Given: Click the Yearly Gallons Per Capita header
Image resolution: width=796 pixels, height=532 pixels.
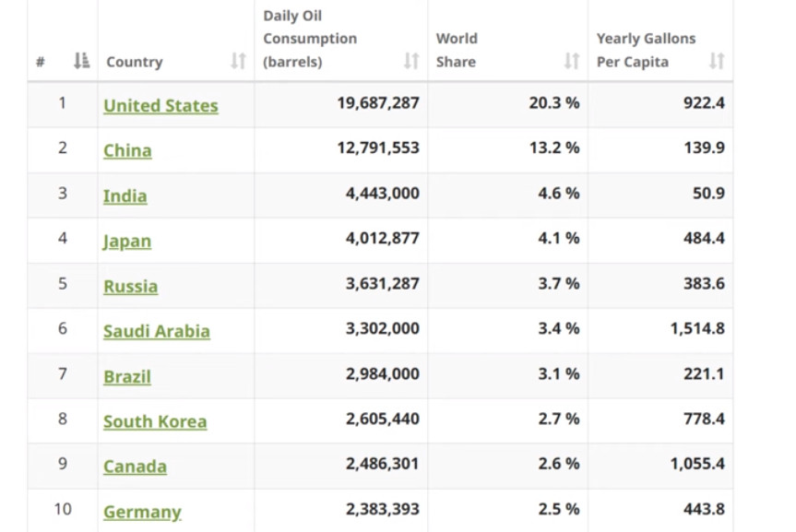Looking at the screenshot, I should (x=646, y=51).
